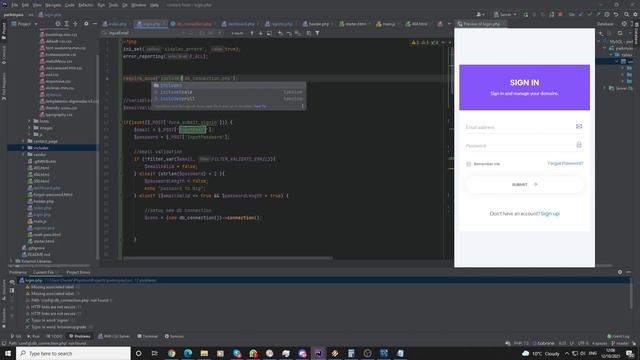Viewport: 640px width, 360px height.
Task: Open Project panel settings gear
Action: [86, 24]
